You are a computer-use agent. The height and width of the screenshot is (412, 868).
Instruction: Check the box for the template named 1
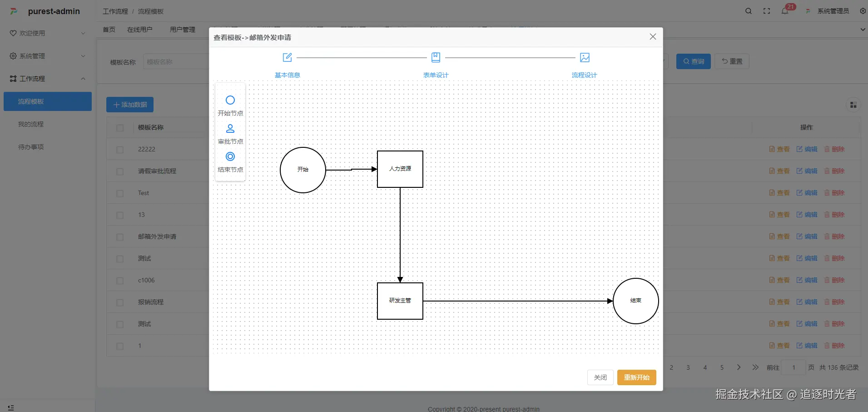[120, 346]
